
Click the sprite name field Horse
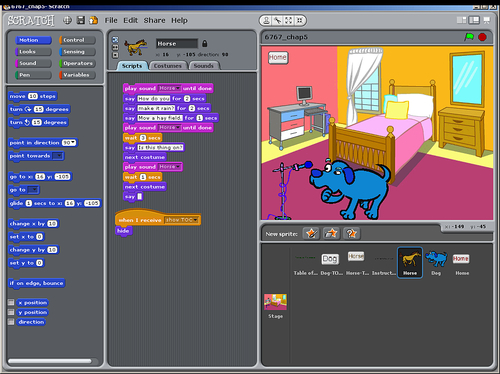click(x=177, y=44)
